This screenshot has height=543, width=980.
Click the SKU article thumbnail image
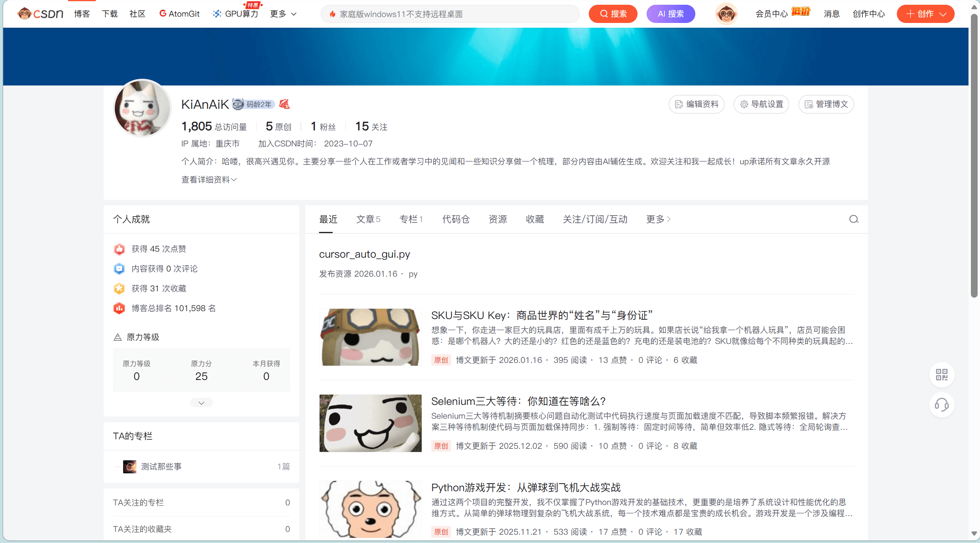point(371,337)
